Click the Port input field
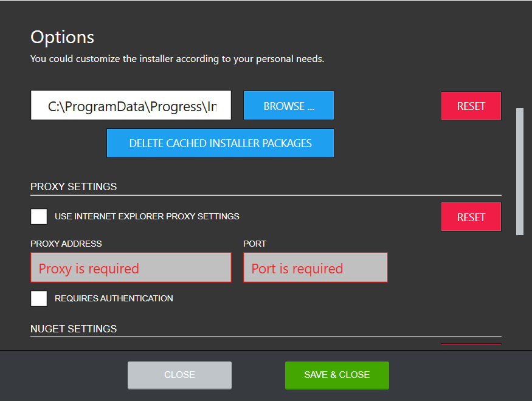Screen dimensions: 532x401 pyautogui.click(x=316, y=267)
